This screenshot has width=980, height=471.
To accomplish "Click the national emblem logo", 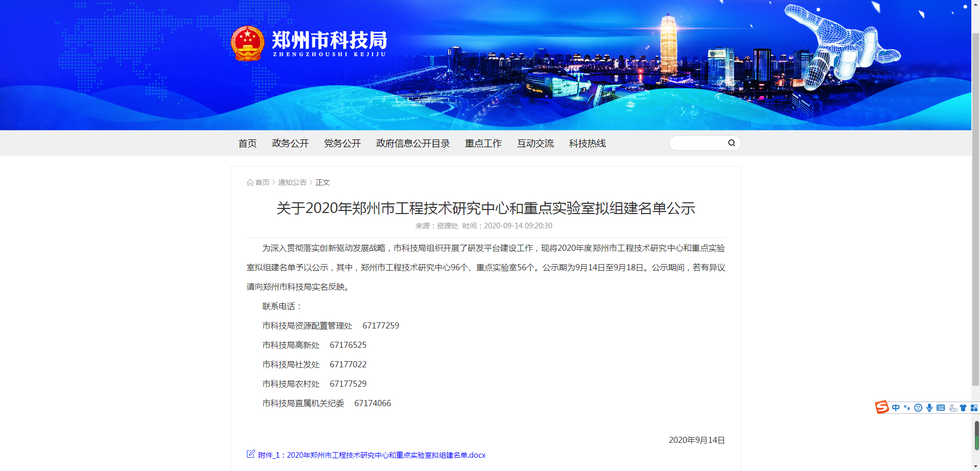I will tap(248, 43).
